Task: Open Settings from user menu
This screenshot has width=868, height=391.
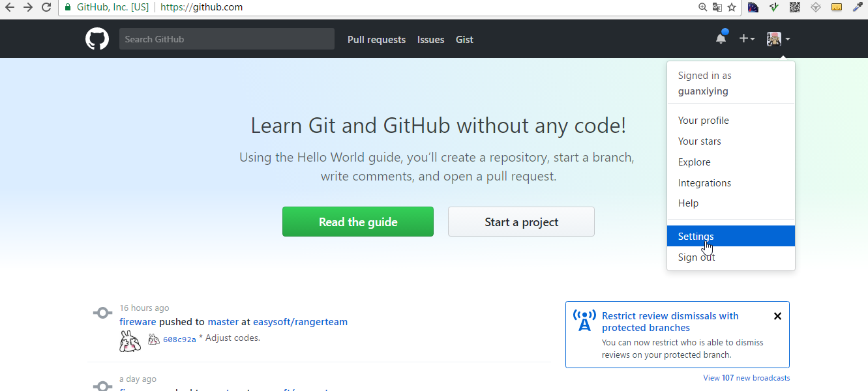Action: [x=731, y=236]
